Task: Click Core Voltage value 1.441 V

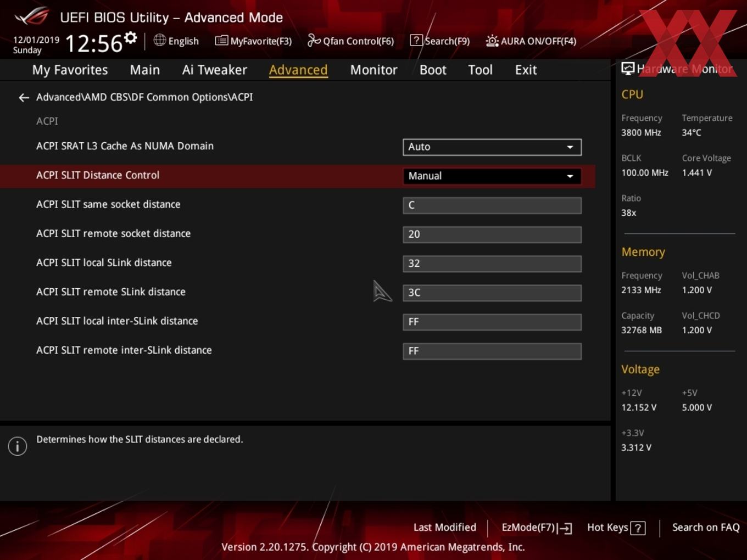Action: tap(696, 172)
